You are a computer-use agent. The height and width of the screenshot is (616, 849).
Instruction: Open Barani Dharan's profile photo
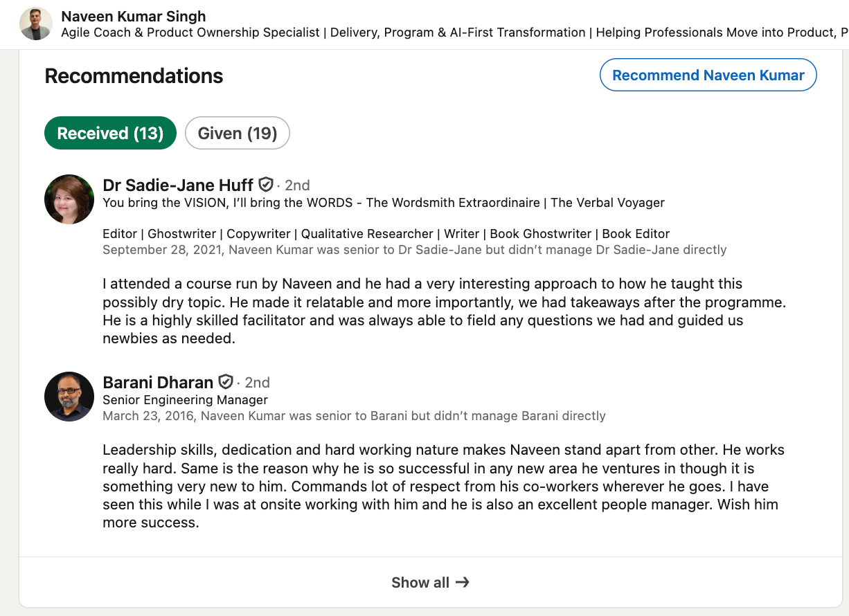(69, 397)
